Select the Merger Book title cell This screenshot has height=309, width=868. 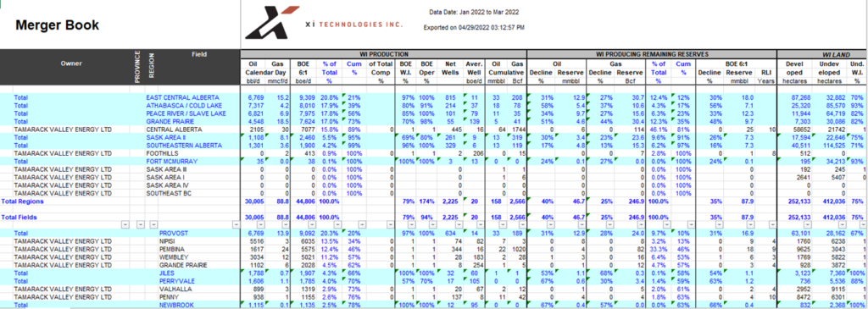(57, 25)
